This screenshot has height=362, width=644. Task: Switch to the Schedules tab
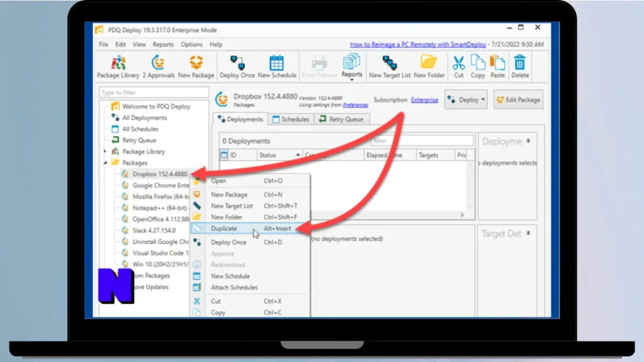pyautogui.click(x=291, y=119)
